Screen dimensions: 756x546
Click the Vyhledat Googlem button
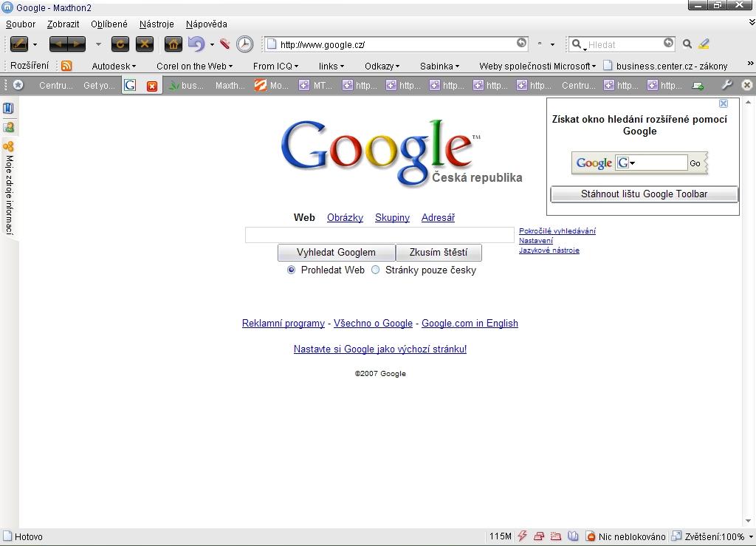[x=336, y=252]
